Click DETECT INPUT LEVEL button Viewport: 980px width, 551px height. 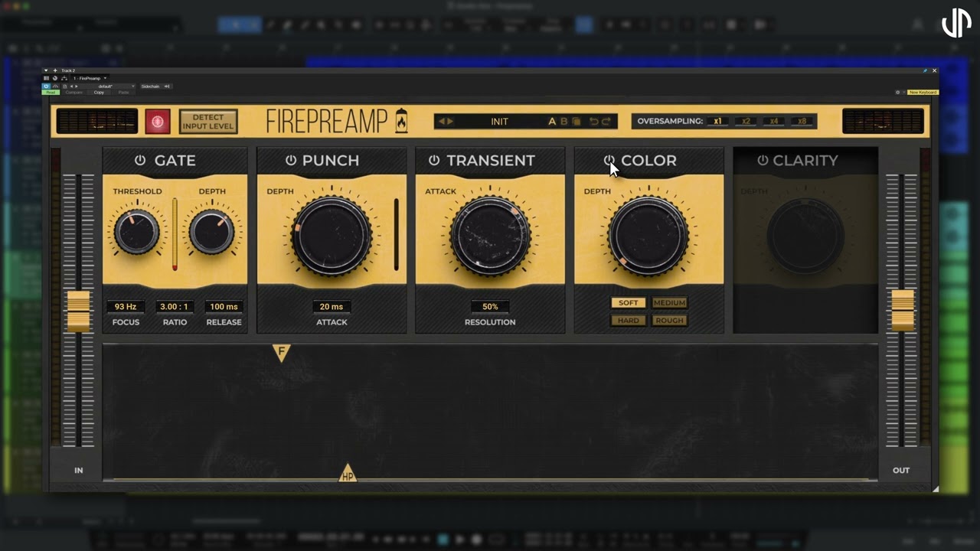click(208, 122)
